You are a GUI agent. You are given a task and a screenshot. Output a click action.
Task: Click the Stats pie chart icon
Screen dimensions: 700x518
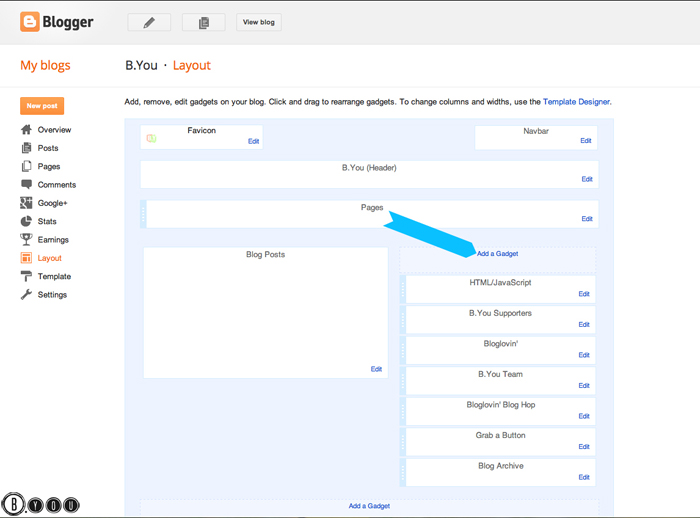click(26, 221)
